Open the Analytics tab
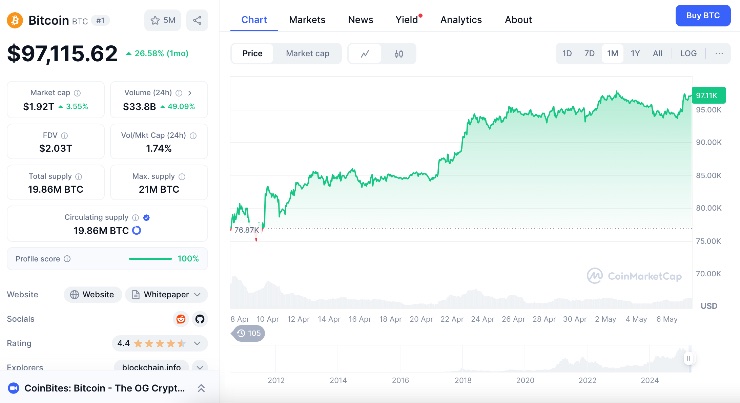 [460, 19]
